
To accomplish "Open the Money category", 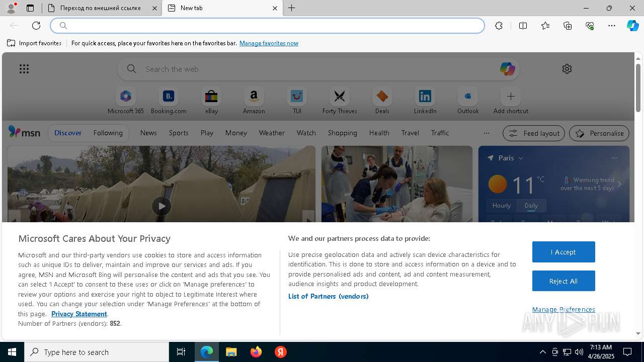I will click(x=236, y=133).
